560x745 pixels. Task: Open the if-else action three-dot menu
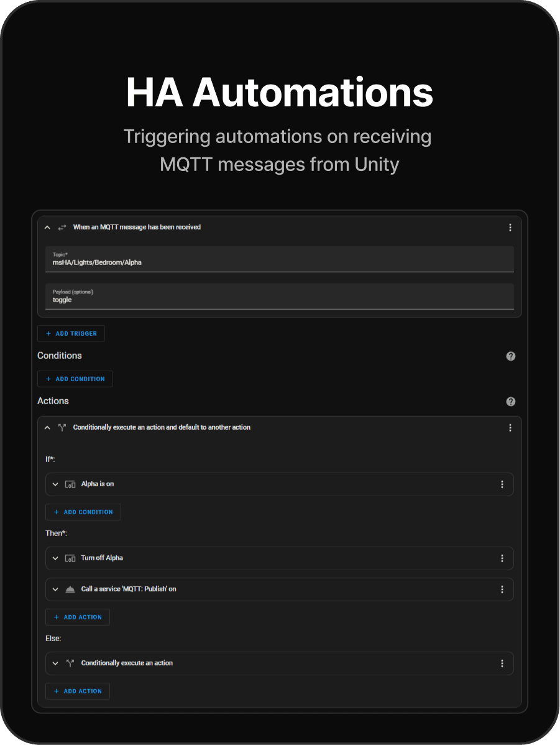pos(510,428)
